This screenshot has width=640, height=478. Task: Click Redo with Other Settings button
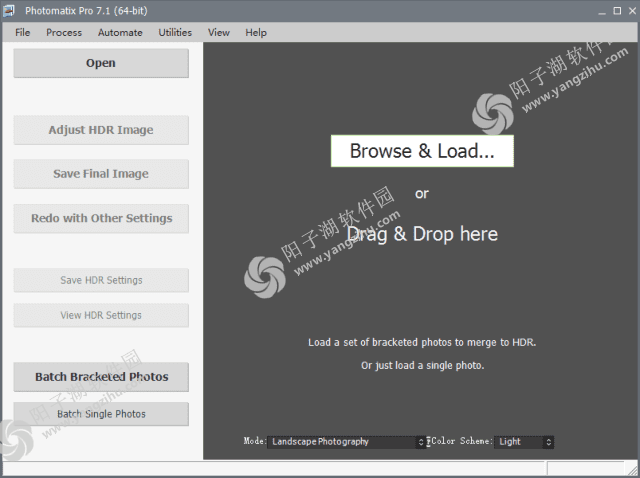[x=101, y=218]
